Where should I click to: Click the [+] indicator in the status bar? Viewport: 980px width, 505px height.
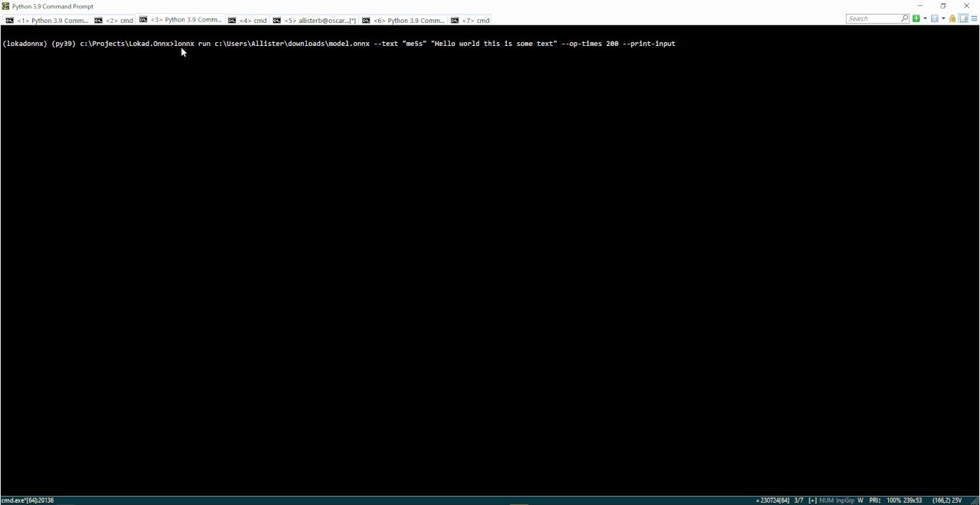812,500
